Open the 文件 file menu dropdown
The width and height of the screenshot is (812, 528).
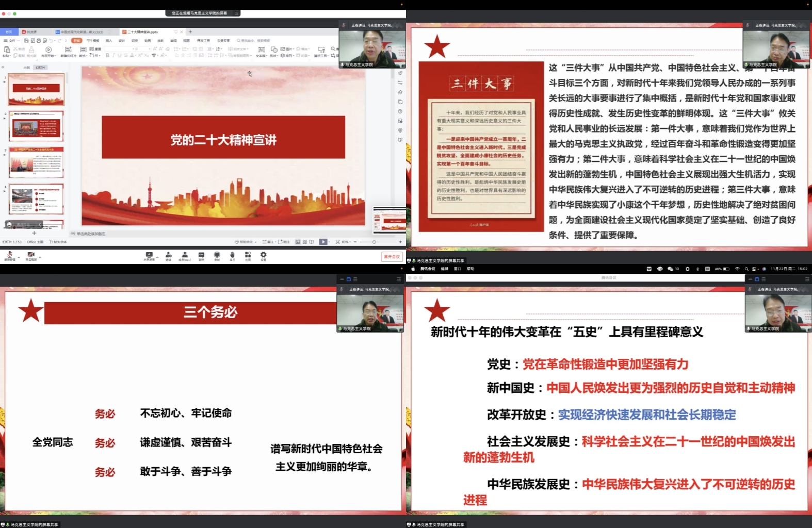pos(12,40)
